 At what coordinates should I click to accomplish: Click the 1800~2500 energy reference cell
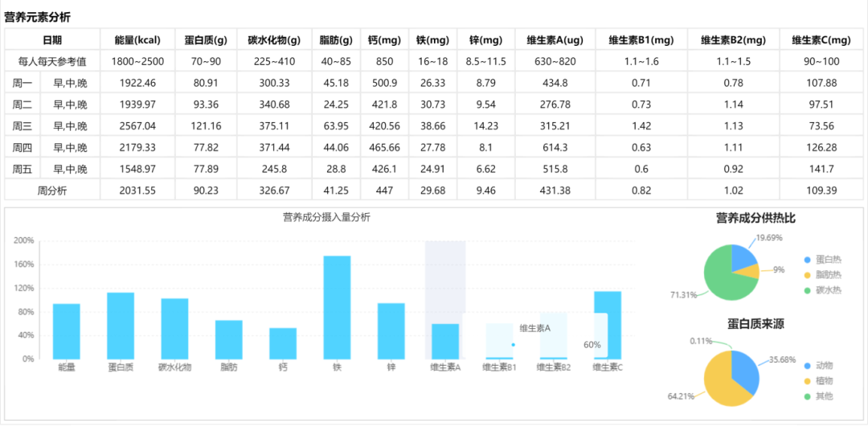click(137, 61)
